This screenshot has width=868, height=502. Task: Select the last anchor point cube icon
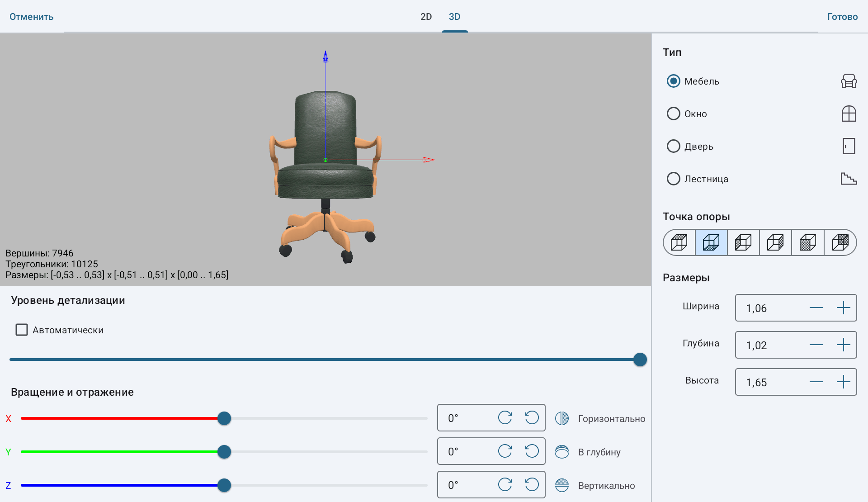click(x=840, y=242)
